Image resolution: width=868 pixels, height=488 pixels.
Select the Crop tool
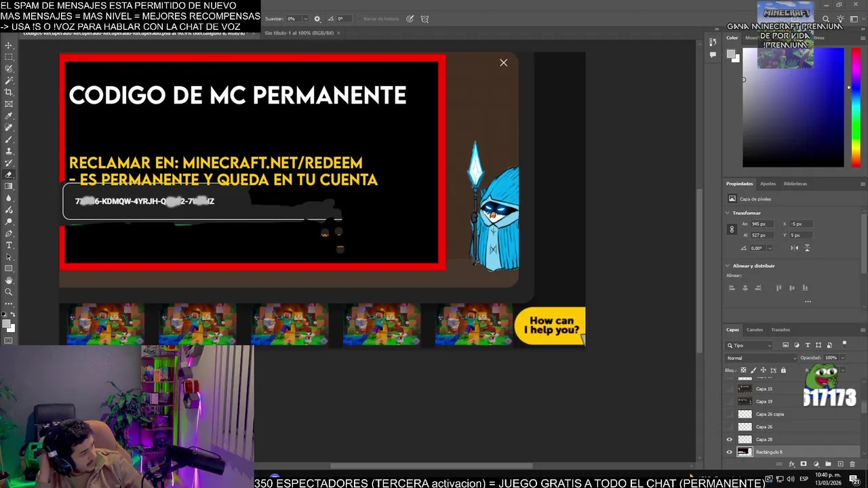(9, 92)
